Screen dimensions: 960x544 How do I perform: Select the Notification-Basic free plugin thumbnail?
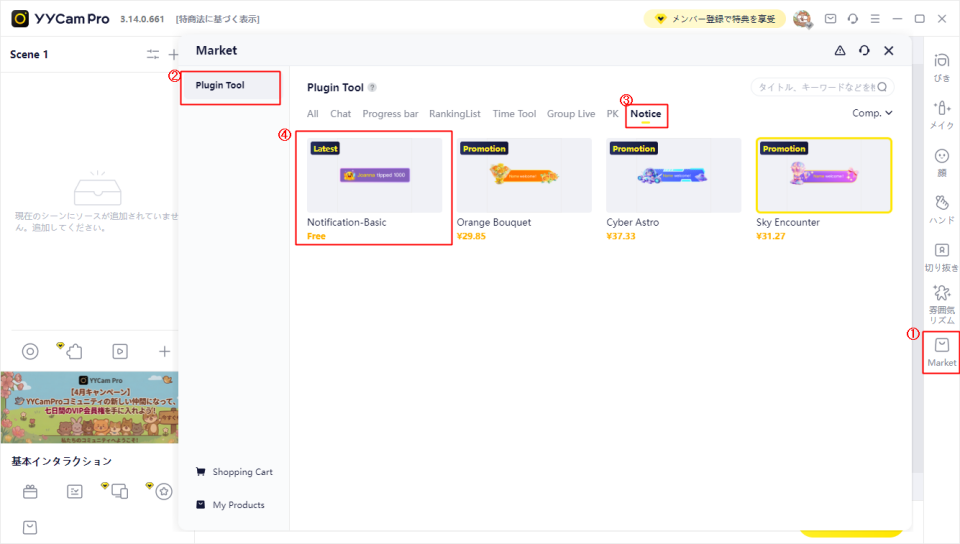pos(374,176)
